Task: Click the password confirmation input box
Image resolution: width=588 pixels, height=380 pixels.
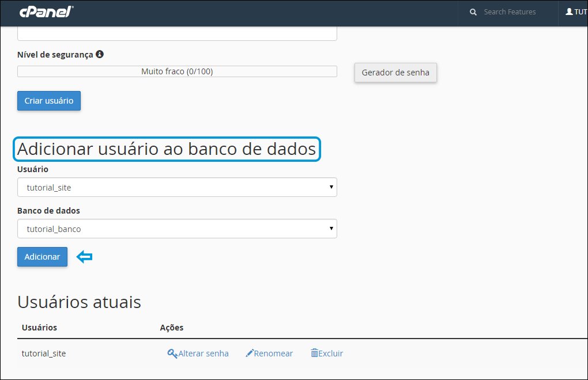Action: [x=177, y=34]
